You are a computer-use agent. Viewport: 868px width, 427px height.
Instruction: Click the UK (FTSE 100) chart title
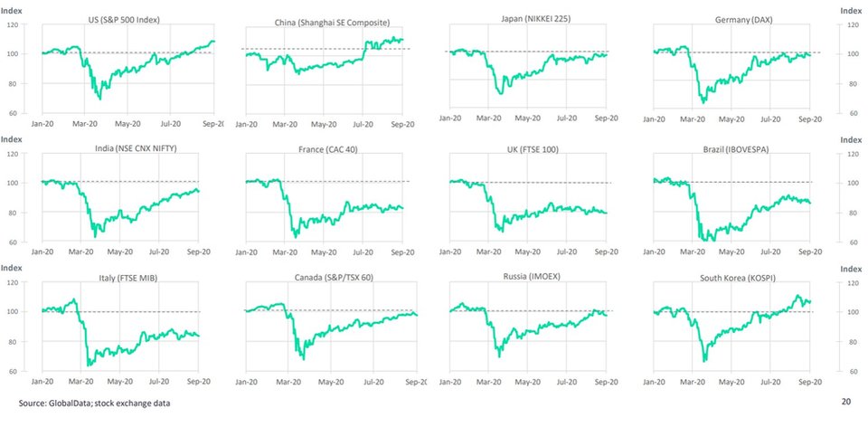point(531,148)
